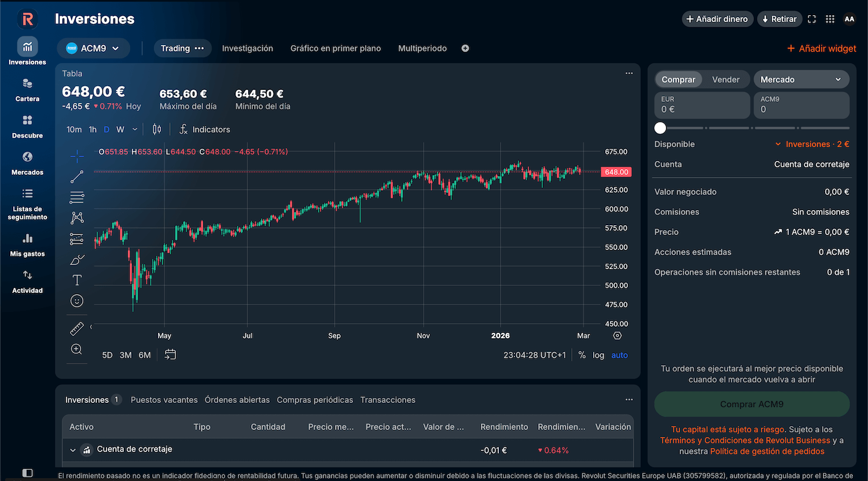
Task: Click the EUR amount input field
Action: [702, 105]
